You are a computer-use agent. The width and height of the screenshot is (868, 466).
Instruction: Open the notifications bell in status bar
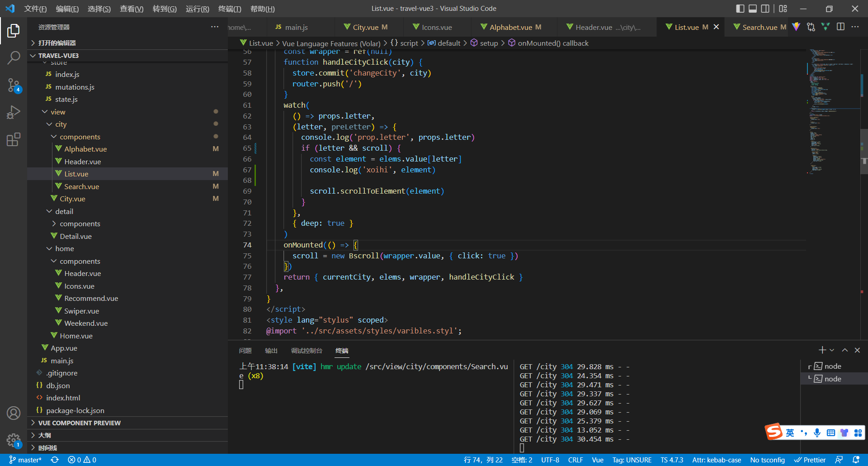(856, 460)
